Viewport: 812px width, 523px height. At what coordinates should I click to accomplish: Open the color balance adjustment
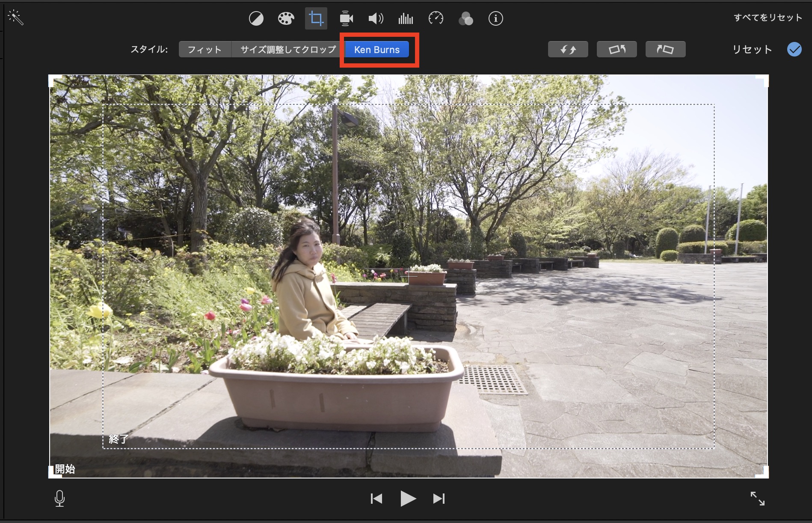point(256,18)
